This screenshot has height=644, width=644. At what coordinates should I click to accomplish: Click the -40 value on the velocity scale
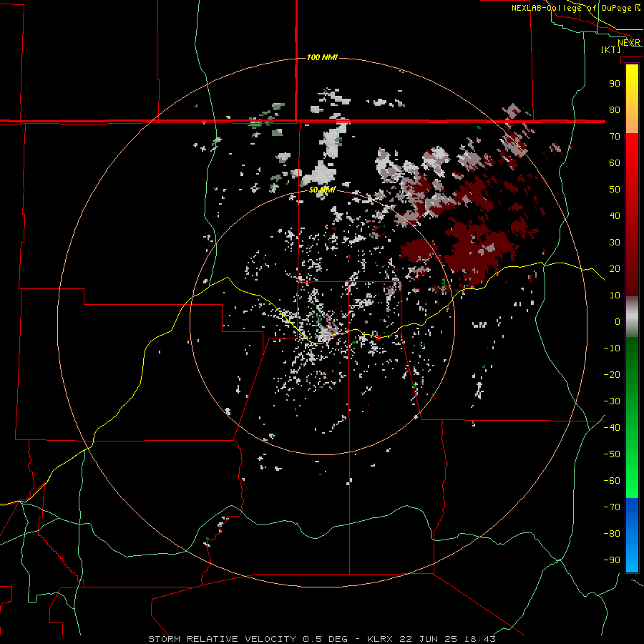pos(612,428)
